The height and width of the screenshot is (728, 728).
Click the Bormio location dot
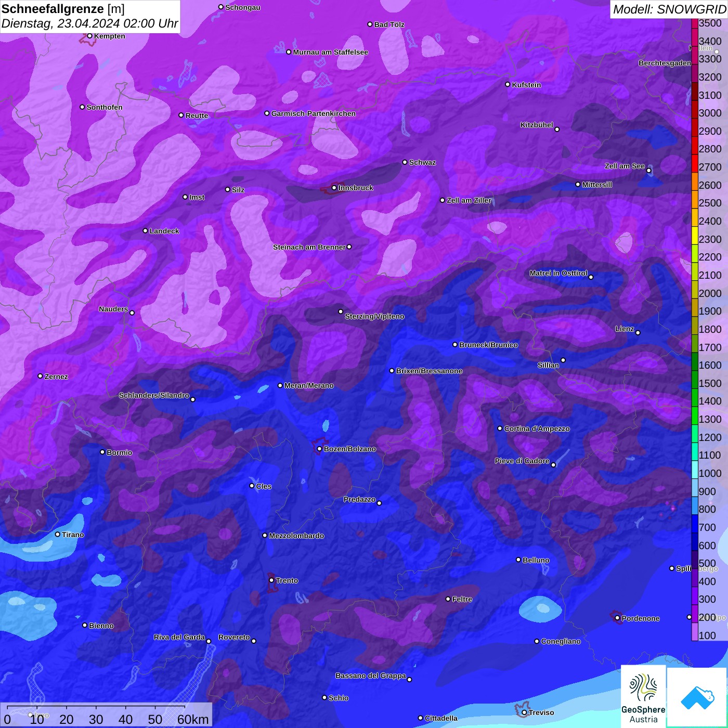102,452
